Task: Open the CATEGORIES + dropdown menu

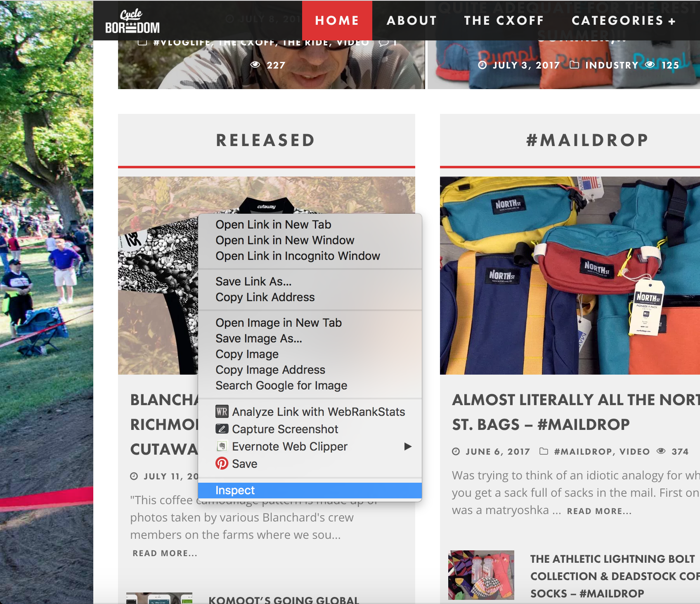Action: [623, 21]
